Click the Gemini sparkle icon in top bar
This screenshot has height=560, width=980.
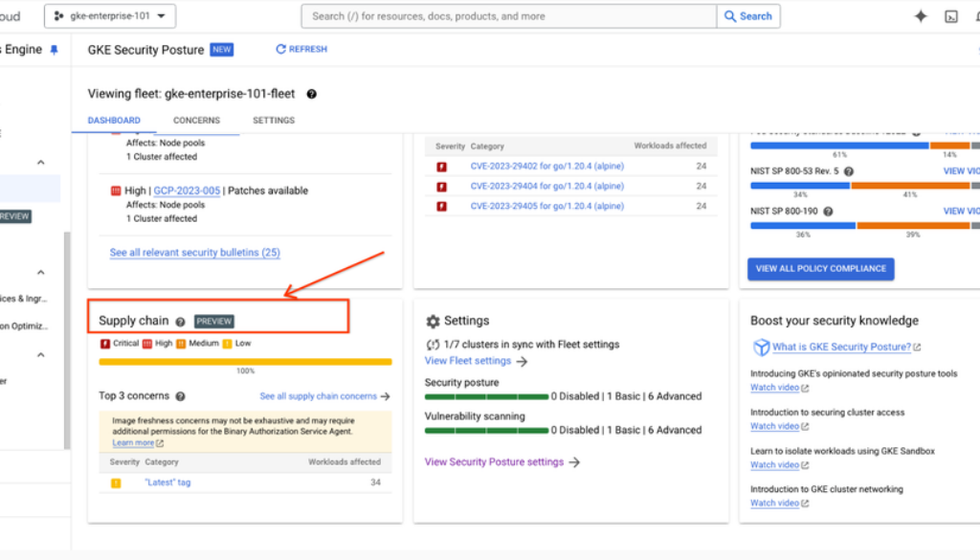click(x=921, y=16)
